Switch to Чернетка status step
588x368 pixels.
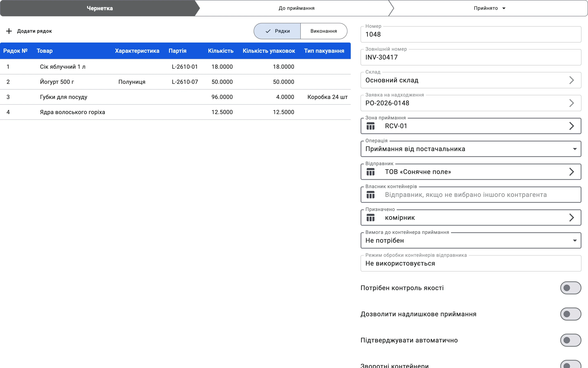tap(100, 8)
